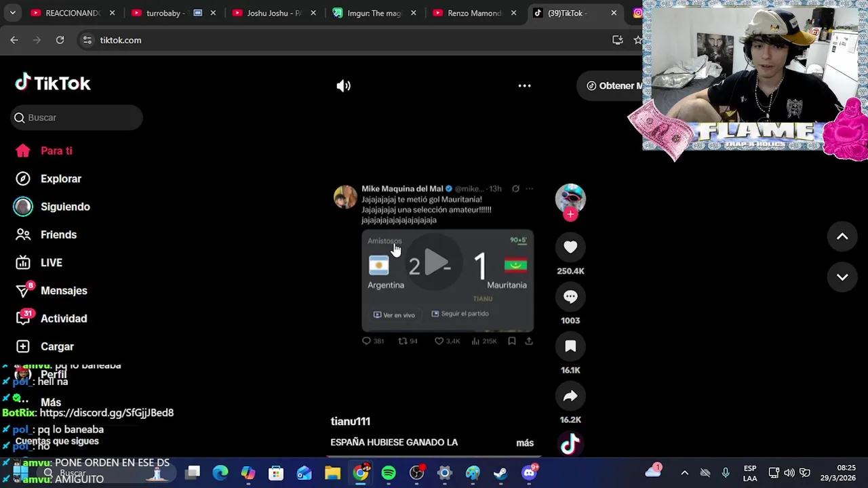Open the Cargar upload page
The width and height of the screenshot is (868, 488).
point(57,346)
